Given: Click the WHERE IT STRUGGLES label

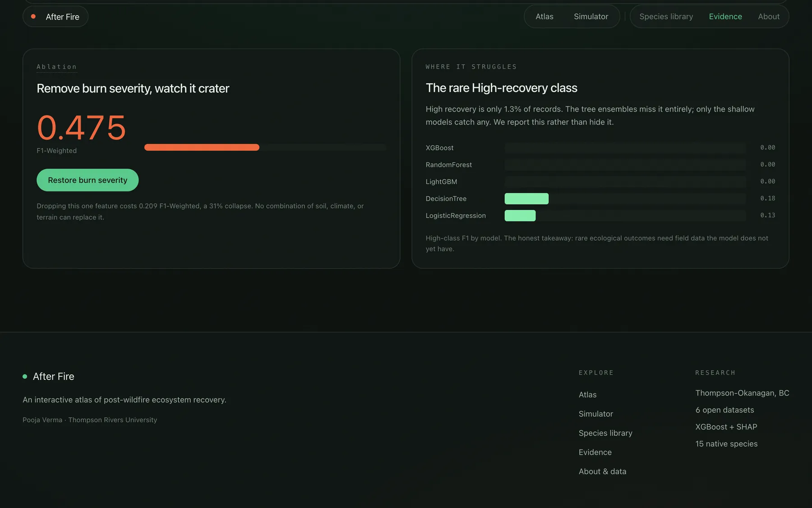Looking at the screenshot, I should coord(471,67).
